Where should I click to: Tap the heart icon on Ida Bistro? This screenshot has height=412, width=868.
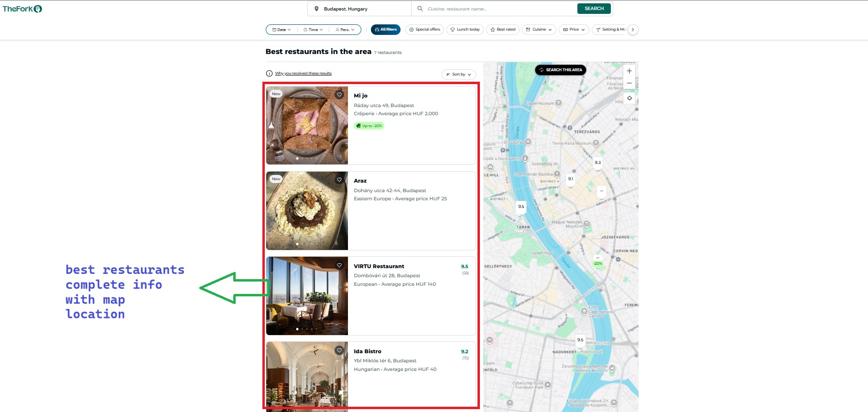click(339, 350)
